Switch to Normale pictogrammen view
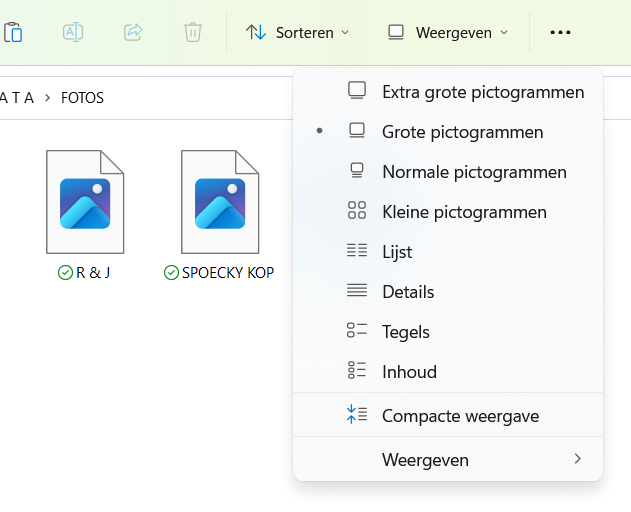 (x=474, y=172)
